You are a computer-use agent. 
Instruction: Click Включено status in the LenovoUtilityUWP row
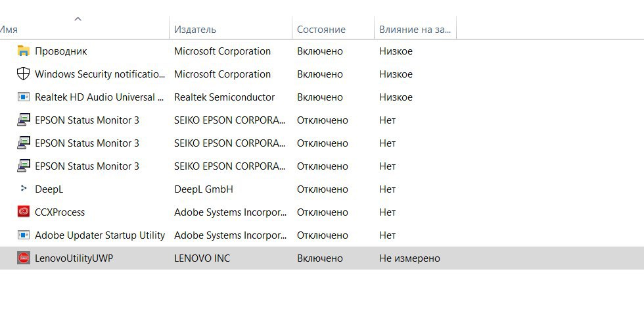coord(320,258)
